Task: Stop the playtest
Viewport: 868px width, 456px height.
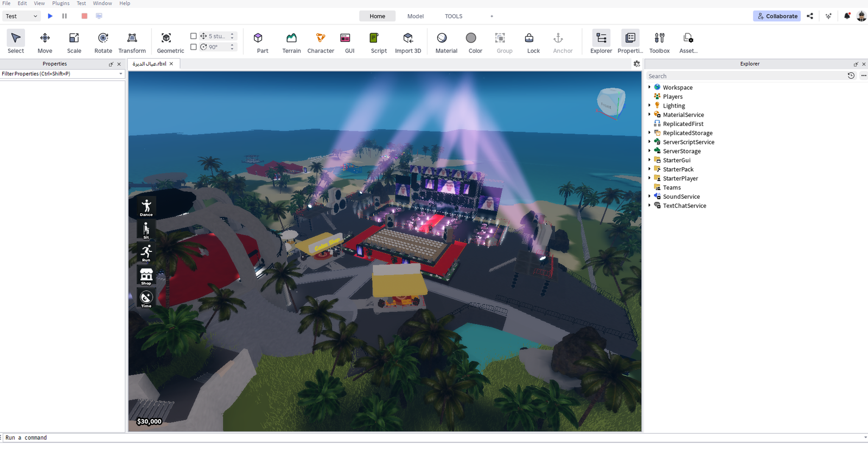Action: (84, 16)
